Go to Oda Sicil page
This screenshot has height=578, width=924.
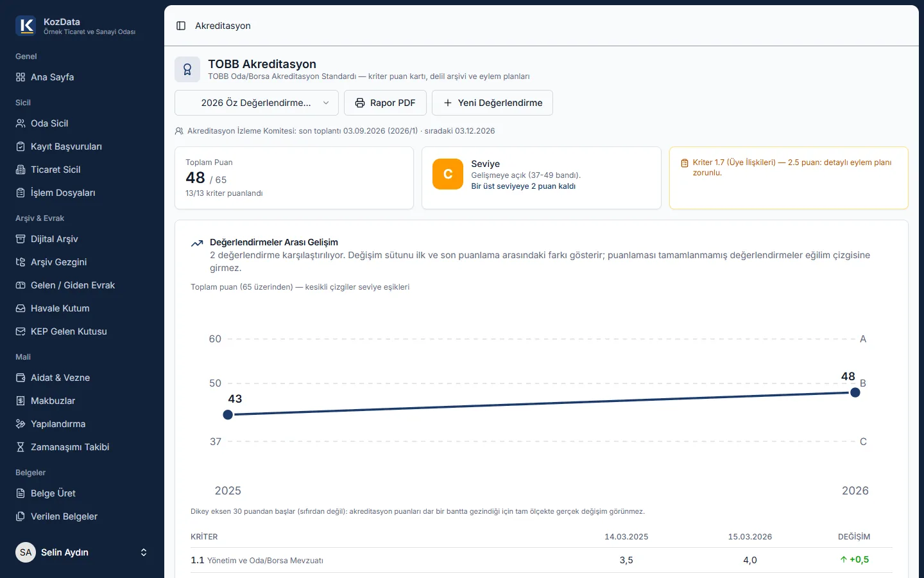[x=82, y=123]
